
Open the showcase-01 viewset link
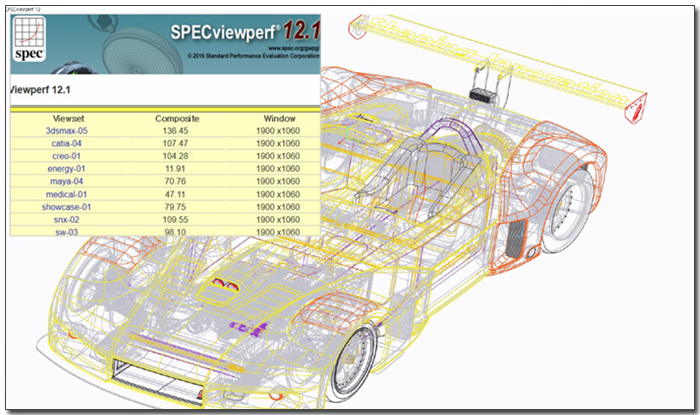tap(67, 207)
